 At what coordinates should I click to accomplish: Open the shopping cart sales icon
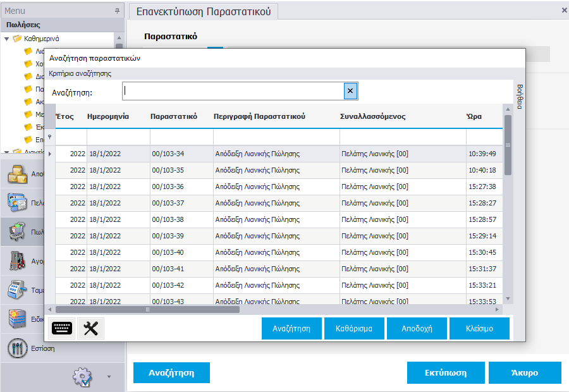point(17,232)
